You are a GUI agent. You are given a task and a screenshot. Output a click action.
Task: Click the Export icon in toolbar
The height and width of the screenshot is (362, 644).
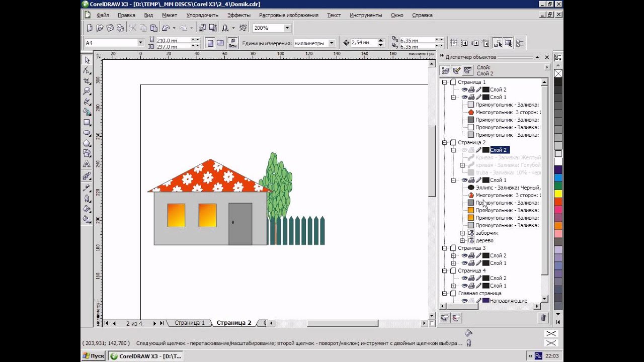(212, 28)
